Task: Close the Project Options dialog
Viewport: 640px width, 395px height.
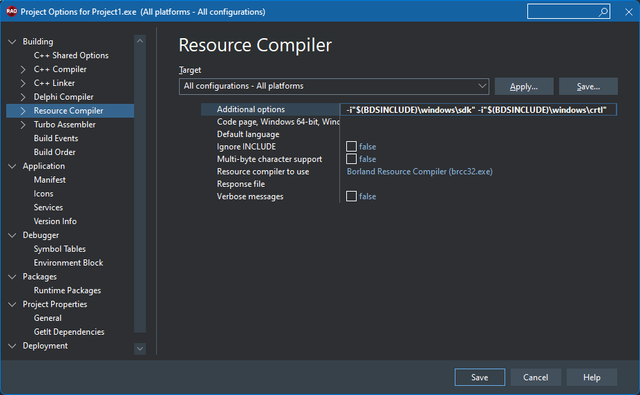Action: tap(629, 12)
